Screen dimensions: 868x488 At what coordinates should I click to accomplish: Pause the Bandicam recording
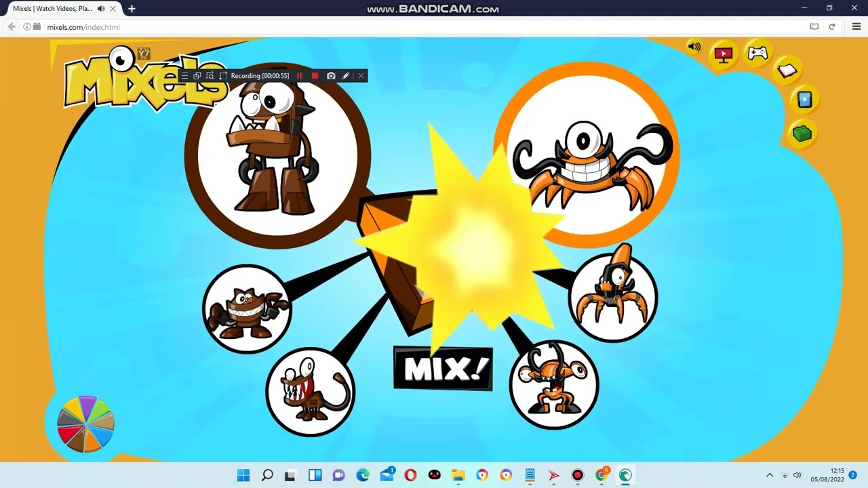tap(299, 76)
